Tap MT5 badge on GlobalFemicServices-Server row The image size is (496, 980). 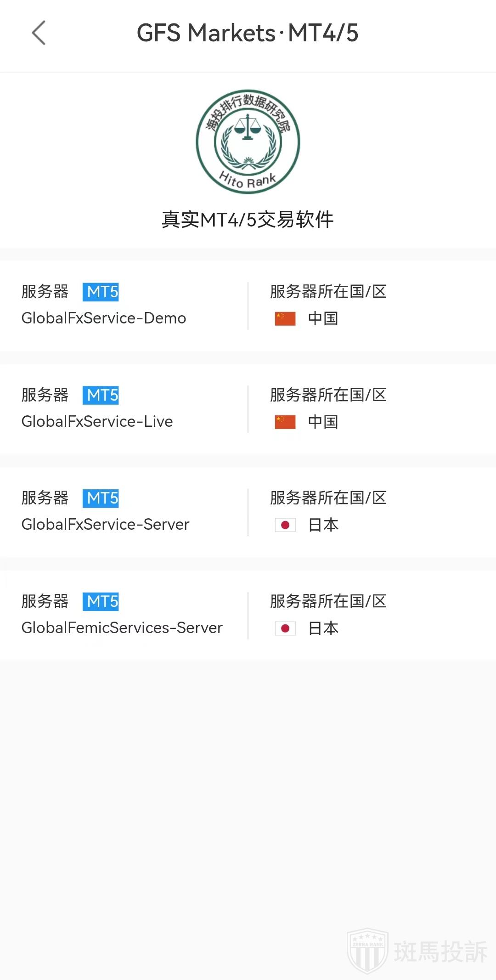point(101,601)
